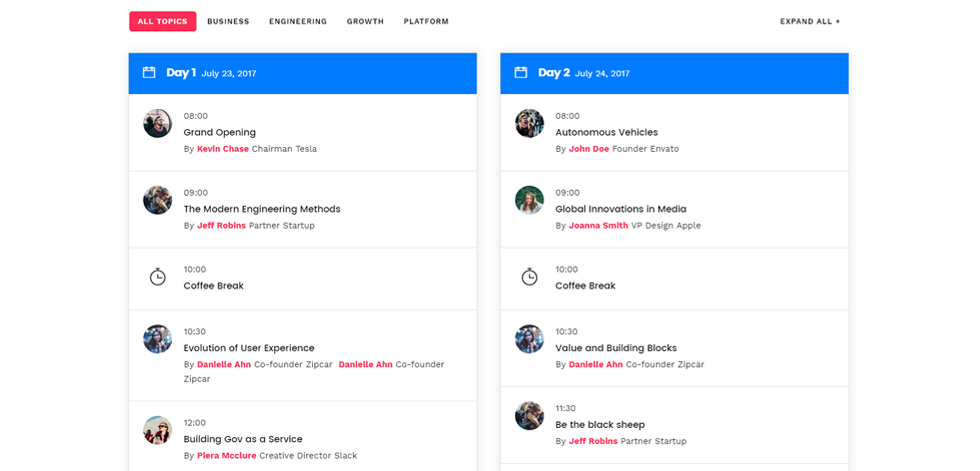Viewport: 980px width, 471px height.
Task: Click the Day 1 Coffee Break clock icon
Action: click(x=158, y=277)
